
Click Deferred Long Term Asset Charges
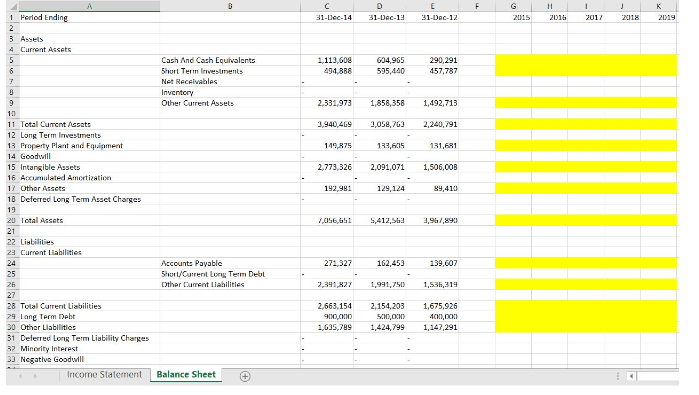tap(81, 199)
